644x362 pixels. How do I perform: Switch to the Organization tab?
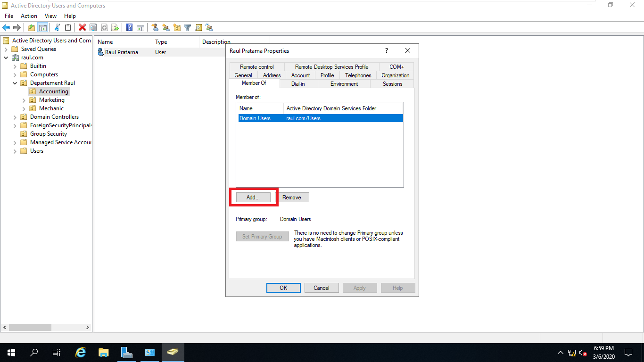click(396, 75)
